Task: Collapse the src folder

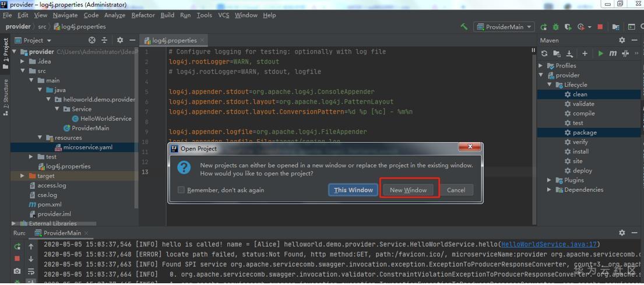Action: (24, 71)
